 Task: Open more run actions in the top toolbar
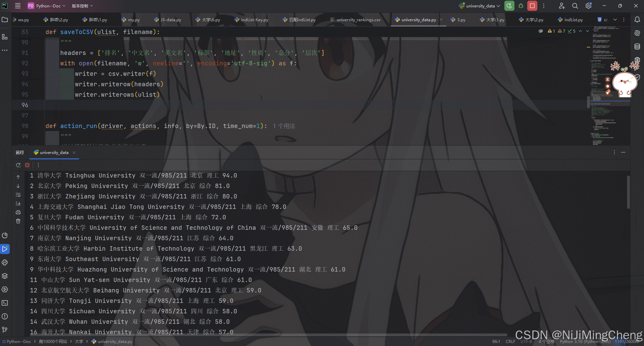[x=544, y=6]
